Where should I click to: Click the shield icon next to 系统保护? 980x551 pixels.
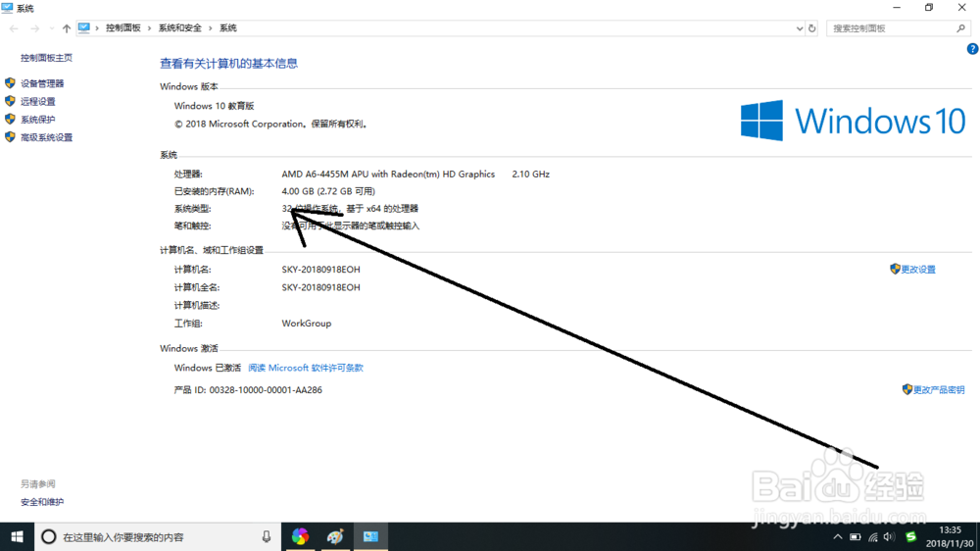[10, 119]
